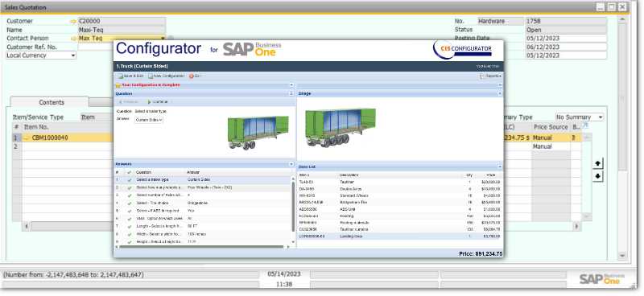
Task: Click the CIS Configurator logo
Action: tap(462, 49)
